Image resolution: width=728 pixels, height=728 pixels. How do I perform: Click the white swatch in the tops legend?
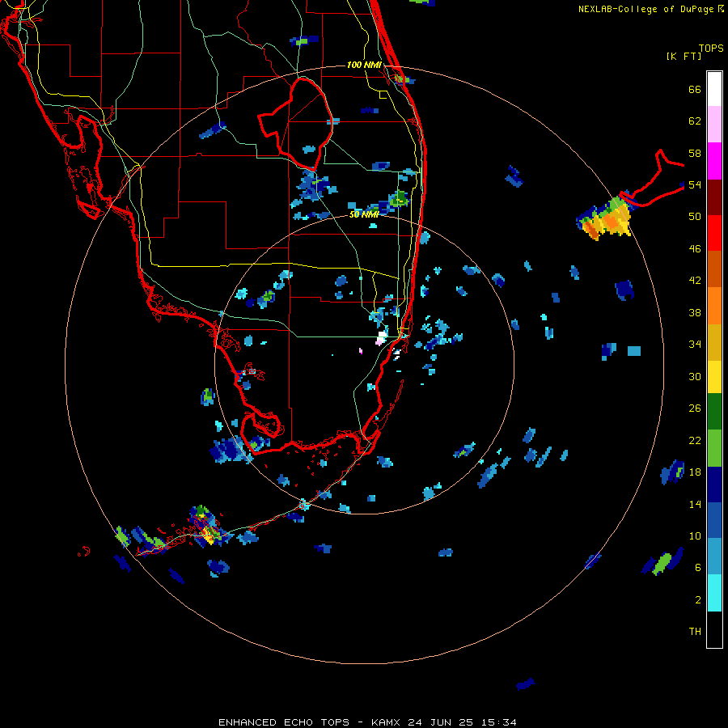click(x=714, y=89)
